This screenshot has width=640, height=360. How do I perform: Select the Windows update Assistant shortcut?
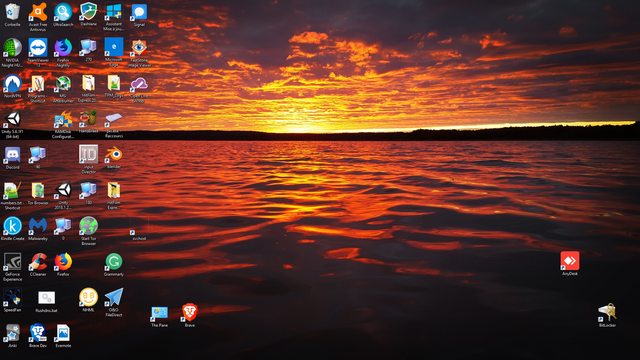(x=113, y=12)
